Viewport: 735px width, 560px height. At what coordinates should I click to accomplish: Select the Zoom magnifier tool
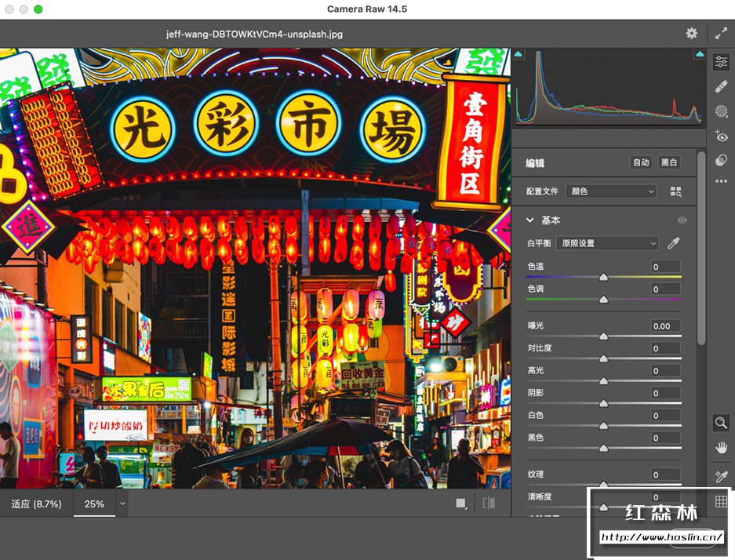[x=721, y=424]
